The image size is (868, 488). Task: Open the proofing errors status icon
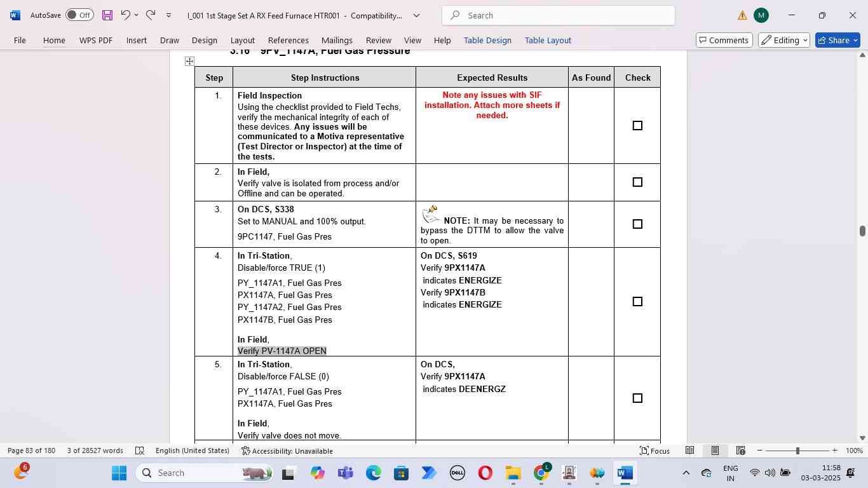click(140, 451)
